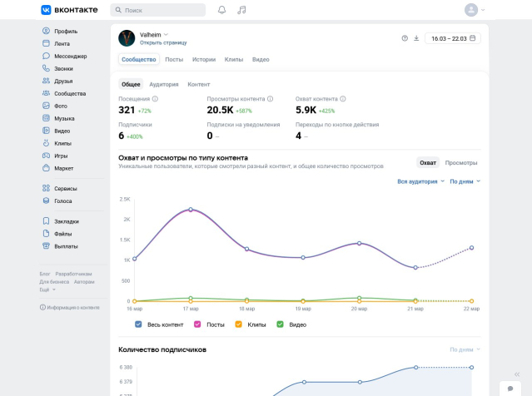
Task: Switch to the Аудитория tab
Action: pyautogui.click(x=164, y=85)
